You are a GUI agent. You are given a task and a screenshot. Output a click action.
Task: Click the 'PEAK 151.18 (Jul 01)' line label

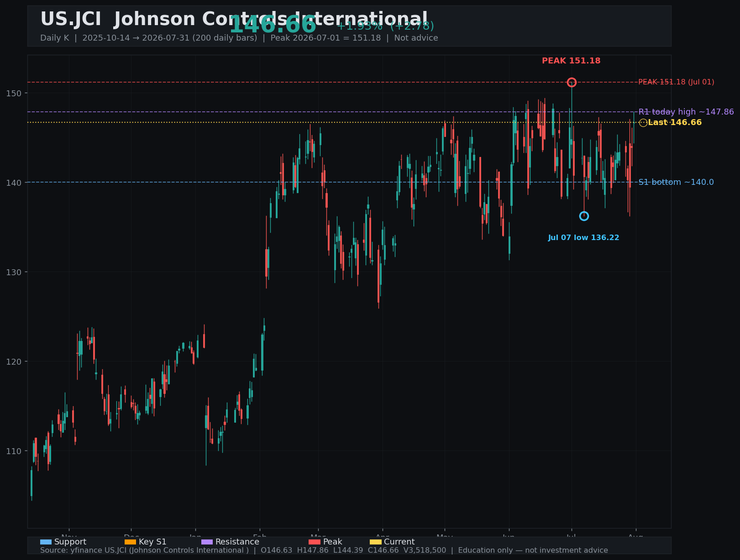676,82
